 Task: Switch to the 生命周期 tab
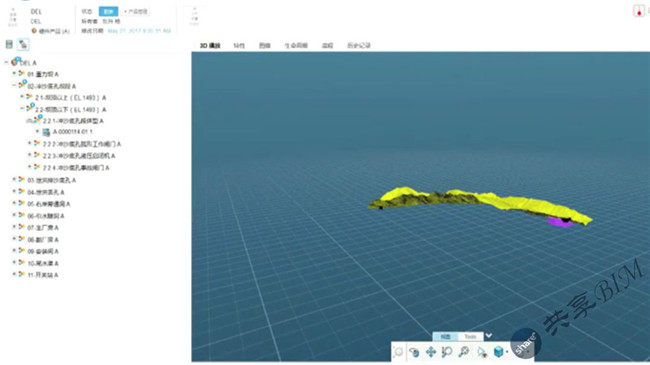296,46
